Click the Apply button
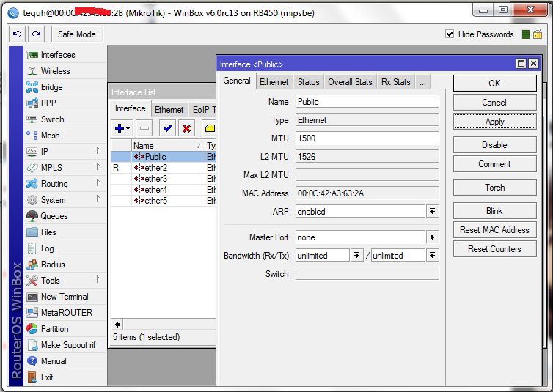 point(494,122)
